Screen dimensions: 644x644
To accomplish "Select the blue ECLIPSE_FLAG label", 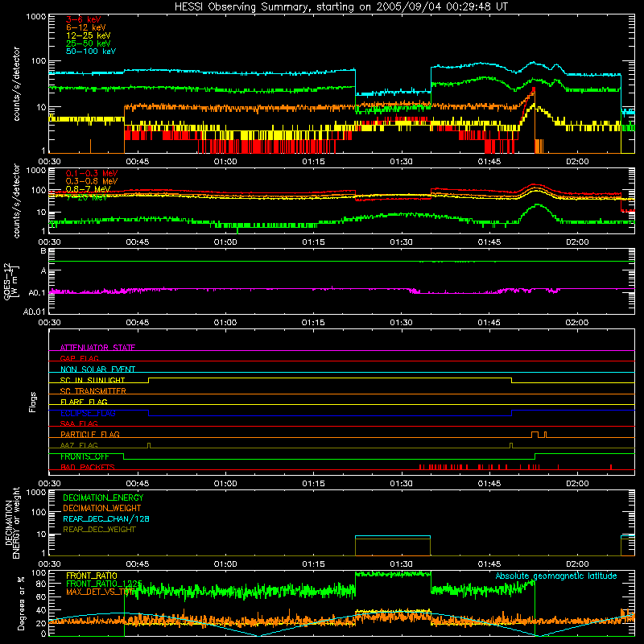I will pos(88,413).
